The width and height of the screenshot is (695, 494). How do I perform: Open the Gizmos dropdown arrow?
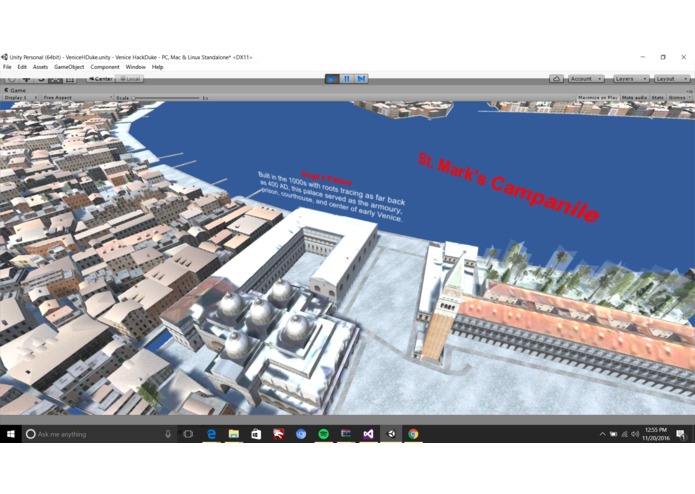coord(690,97)
